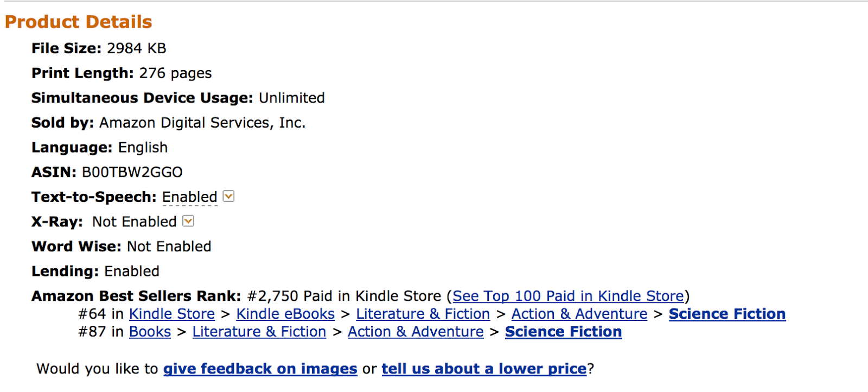Image resolution: width=868 pixels, height=392 pixels.
Task: Open bold Science Fiction in the #87 row
Action: (x=564, y=332)
